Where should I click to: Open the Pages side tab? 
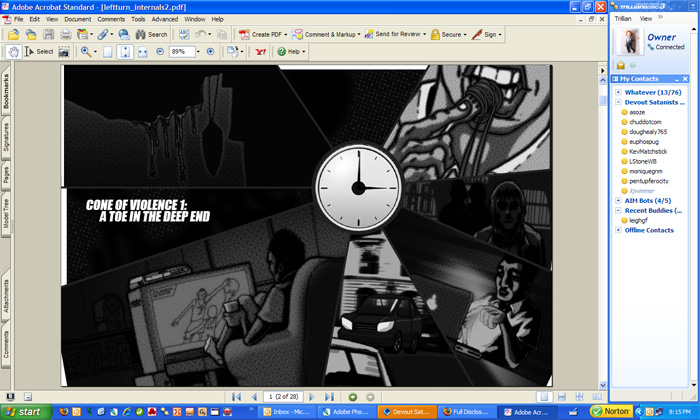pyautogui.click(x=6, y=174)
